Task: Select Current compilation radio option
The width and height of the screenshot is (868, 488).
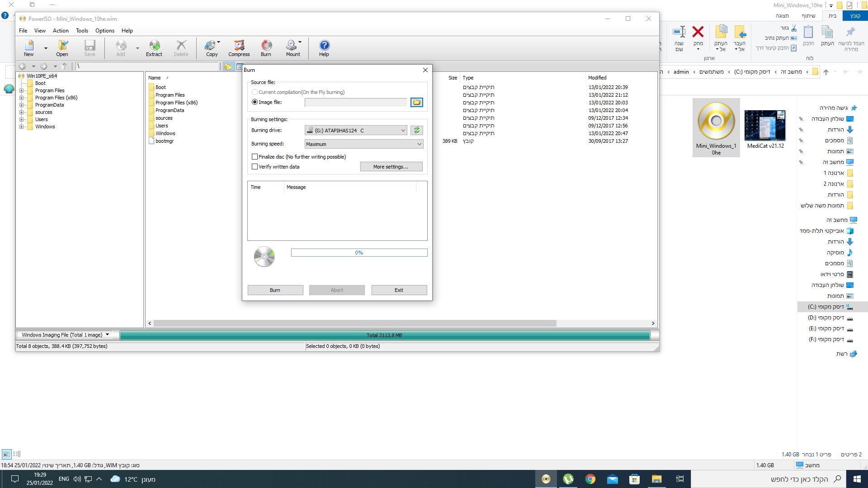Action: [255, 92]
